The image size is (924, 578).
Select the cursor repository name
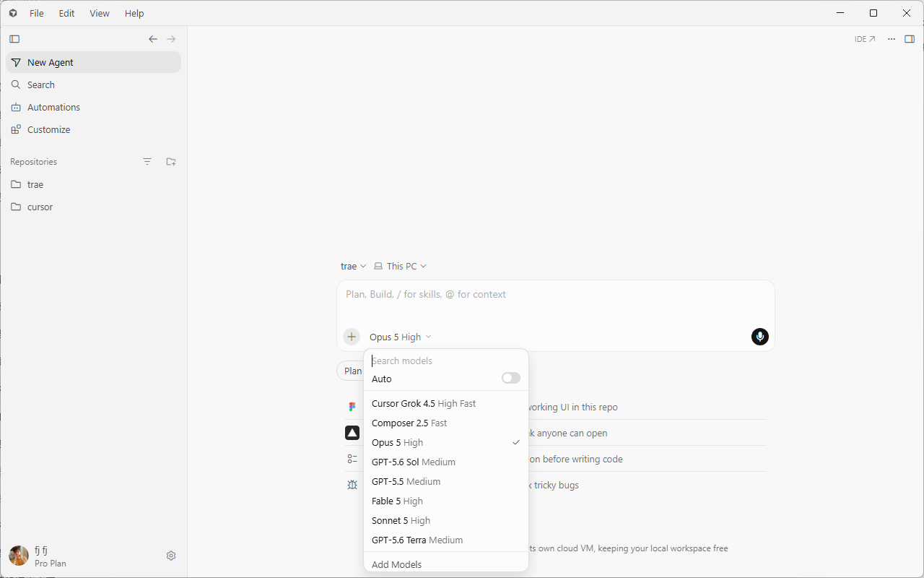coord(40,207)
